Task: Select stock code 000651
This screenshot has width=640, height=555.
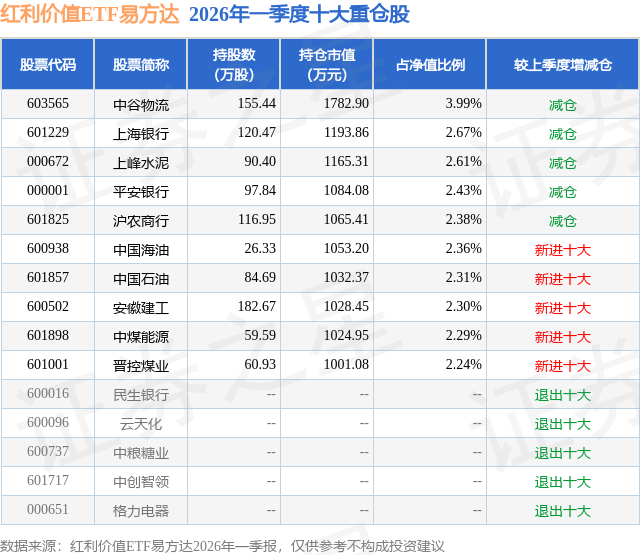Action: (48, 509)
